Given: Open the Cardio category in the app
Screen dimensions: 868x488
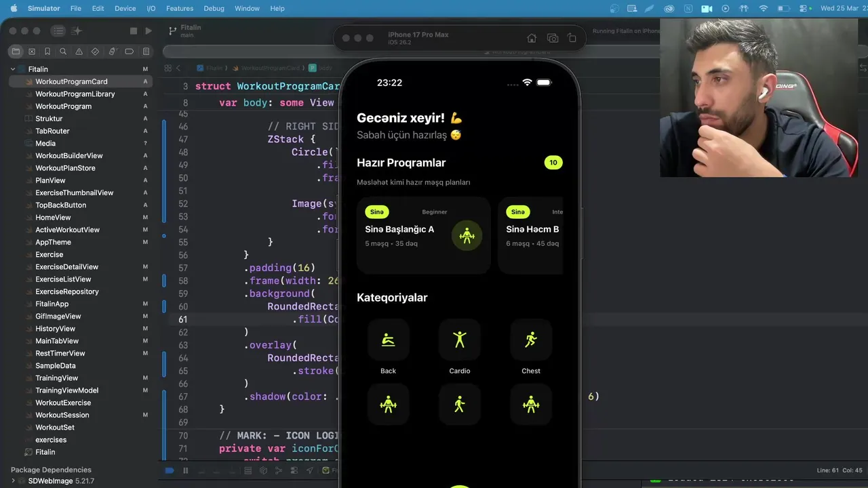Looking at the screenshot, I should [460, 347].
